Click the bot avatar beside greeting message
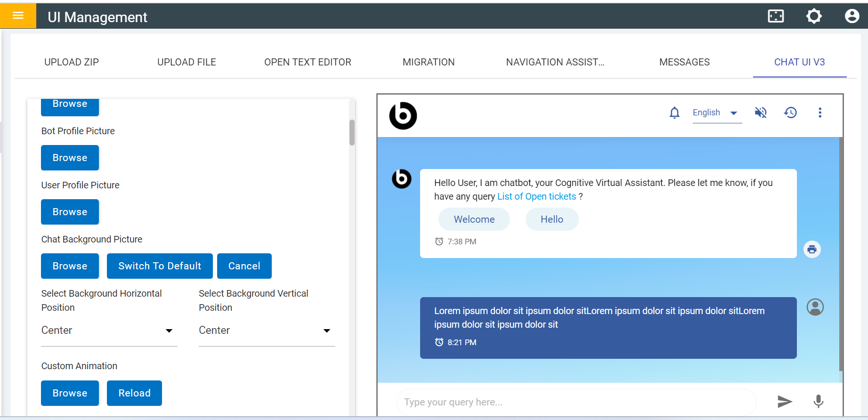 tap(402, 179)
